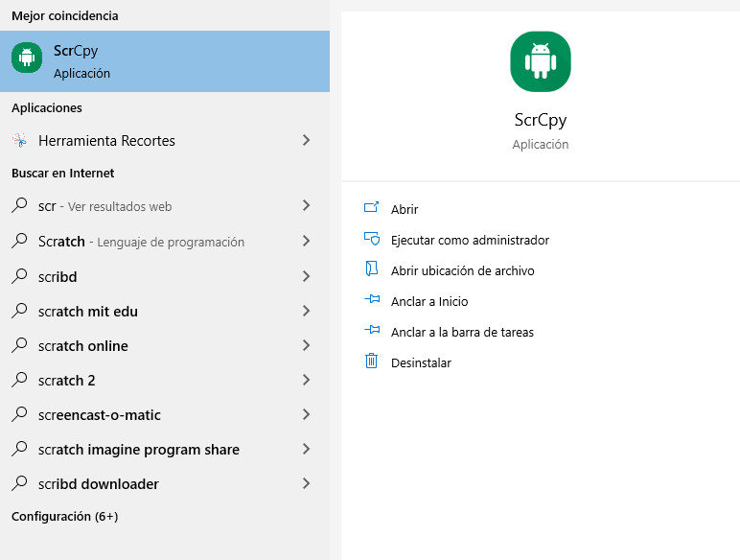Image resolution: width=740 pixels, height=560 pixels.
Task: Click the pin icon for Anclar a la barra de tareas
Action: (x=372, y=330)
